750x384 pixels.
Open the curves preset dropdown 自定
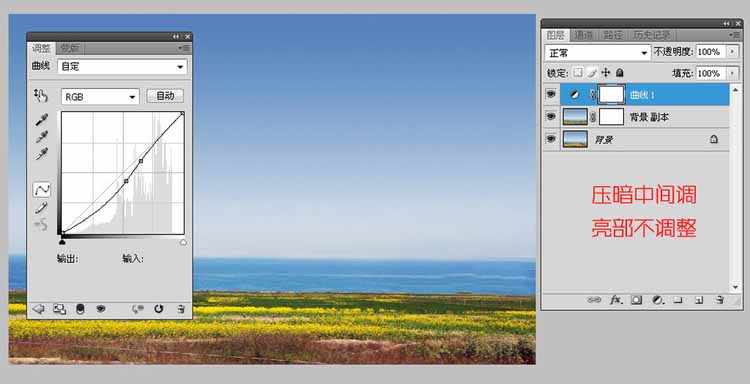(x=122, y=66)
